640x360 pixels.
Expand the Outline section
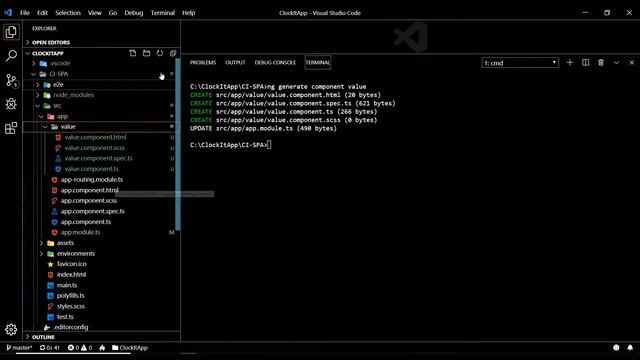(x=101, y=337)
